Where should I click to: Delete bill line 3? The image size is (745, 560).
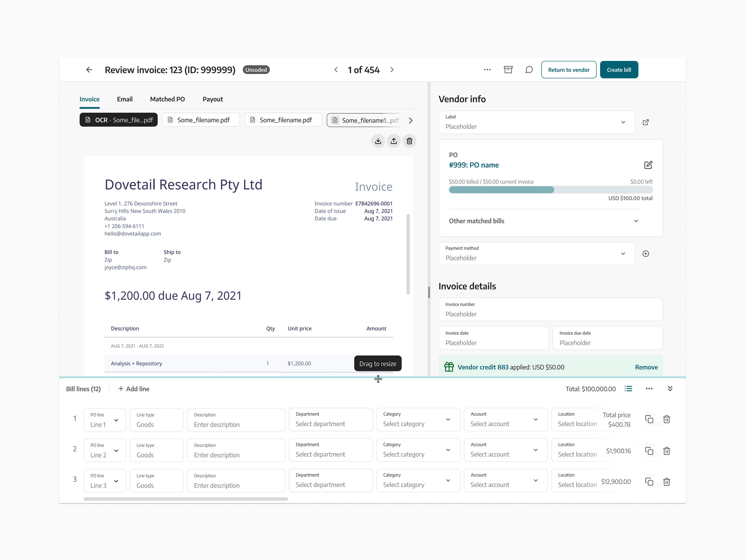click(x=667, y=482)
